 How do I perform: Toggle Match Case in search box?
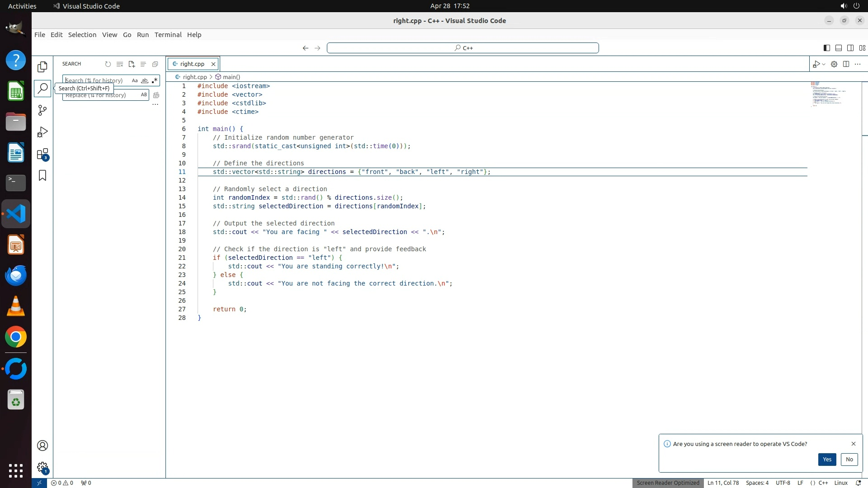click(135, 80)
